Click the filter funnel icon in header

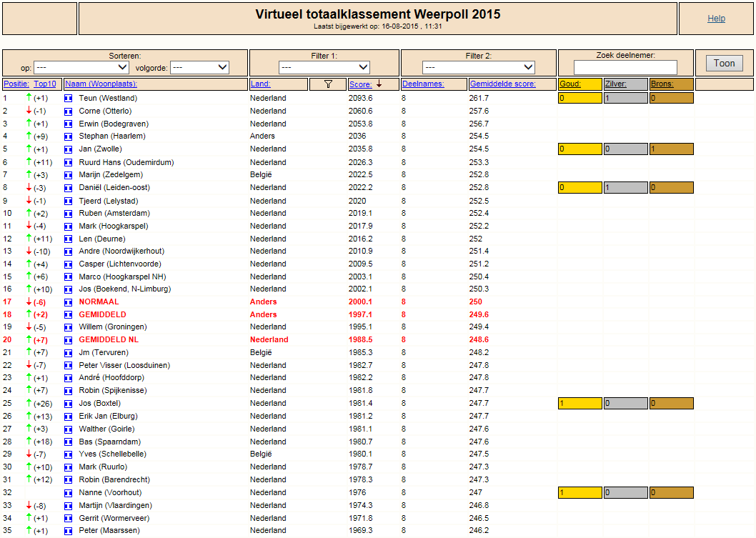pos(329,84)
